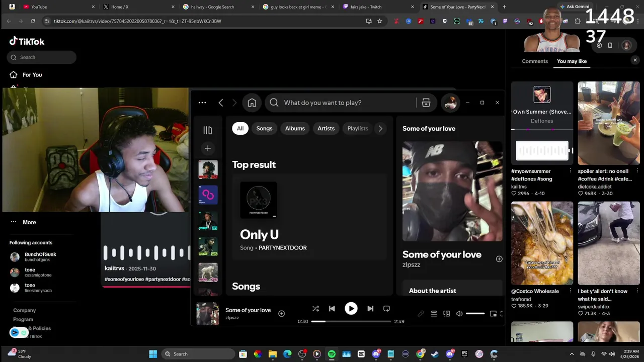Toggle shuffle in Spotify player
This screenshot has width=644, height=362.
pos(315,309)
